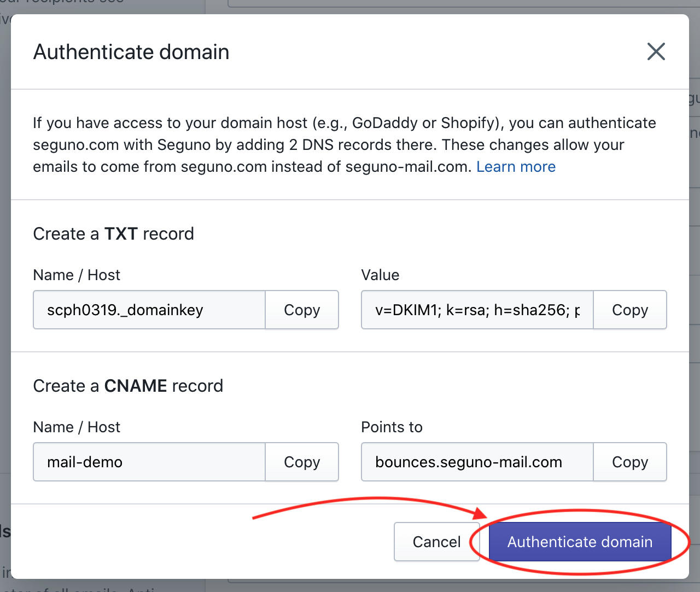Copy the CNAME Points to value
The width and height of the screenshot is (700, 592).
point(630,462)
